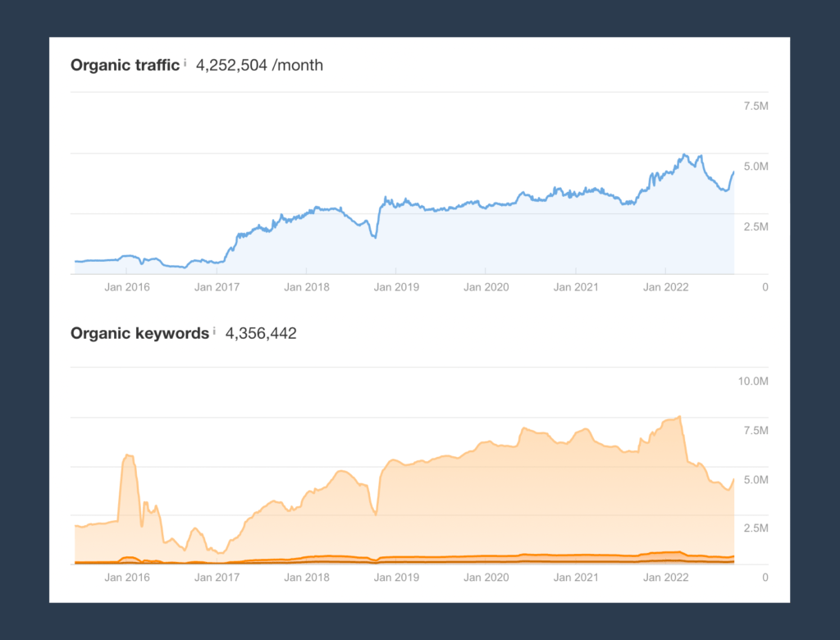Click the Organic keywords heading
Screen dimensions: 840x640
(139, 333)
